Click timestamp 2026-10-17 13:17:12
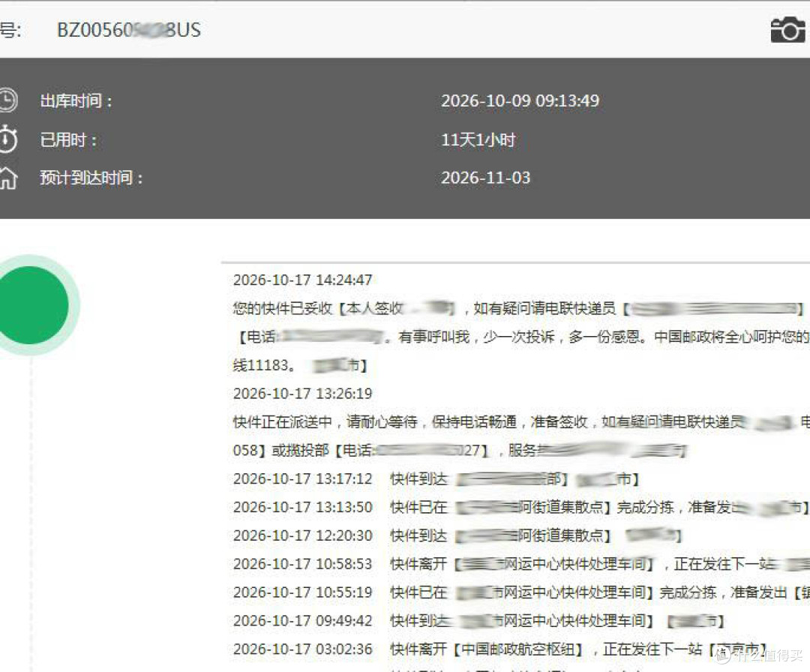The image size is (810, 672). click(302, 478)
